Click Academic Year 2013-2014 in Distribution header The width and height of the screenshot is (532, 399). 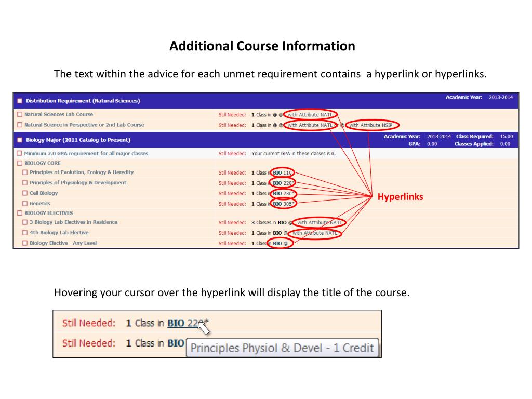[x=501, y=97]
